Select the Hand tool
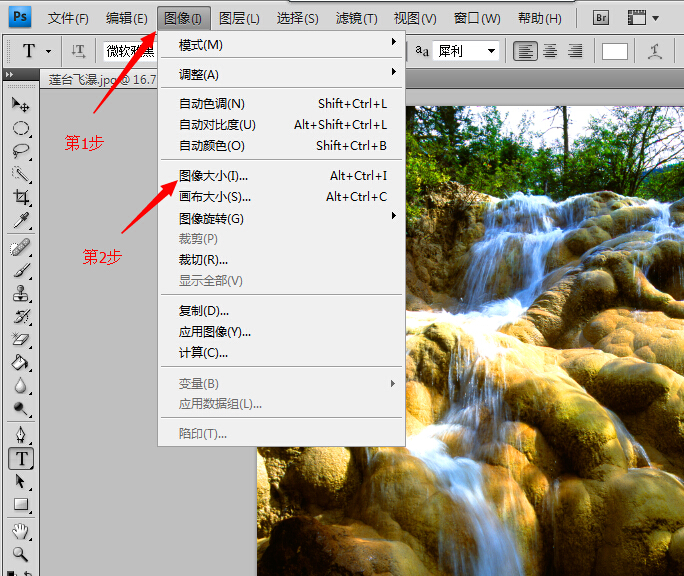This screenshot has height=576, width=684. [20, 530]
